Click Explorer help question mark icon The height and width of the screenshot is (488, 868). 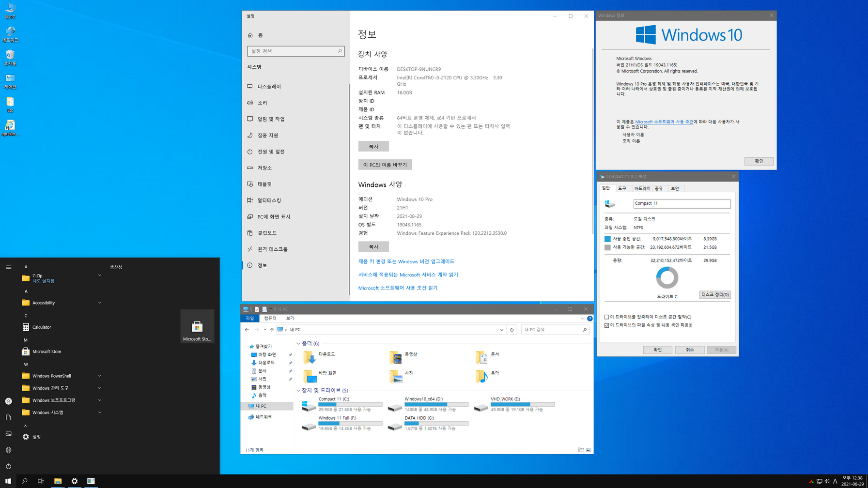(x=589, y=319)
